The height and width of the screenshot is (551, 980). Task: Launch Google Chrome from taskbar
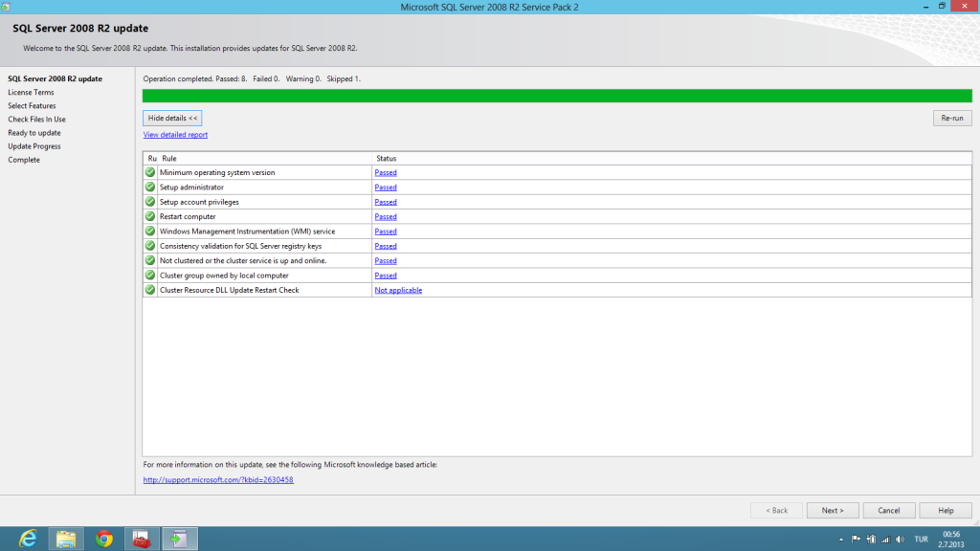click(103, 539)
